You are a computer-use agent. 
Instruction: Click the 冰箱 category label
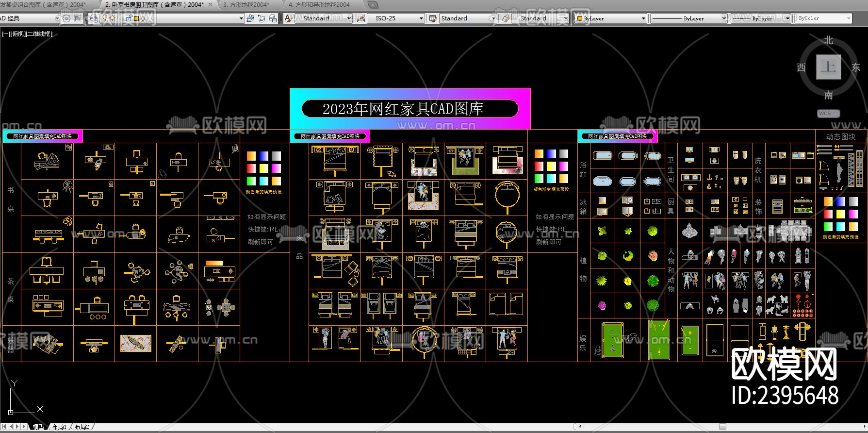tap(583, 206)
